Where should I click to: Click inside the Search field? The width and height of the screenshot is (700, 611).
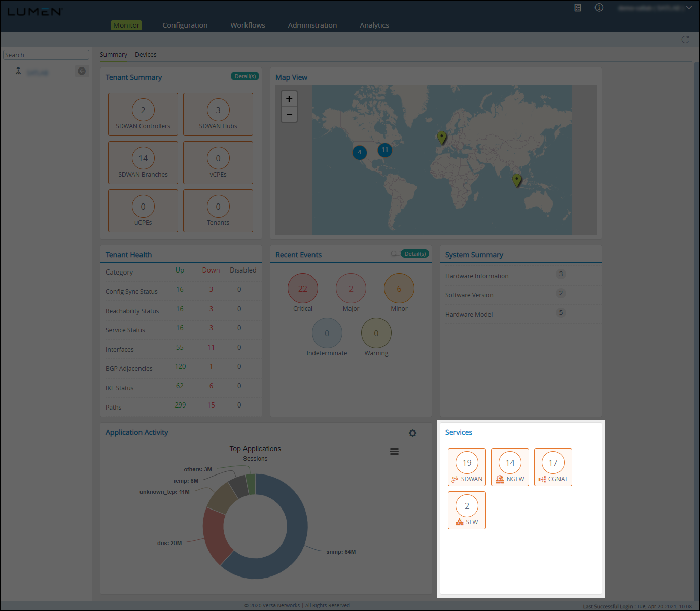[x=46, y=54]
